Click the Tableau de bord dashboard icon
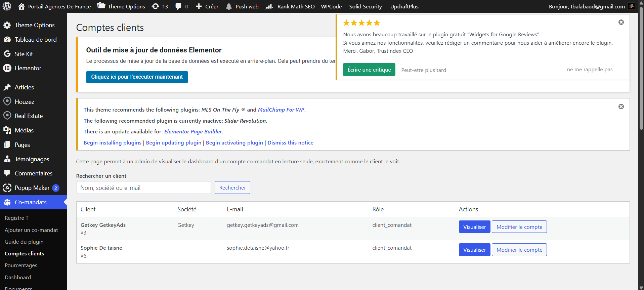 (7, 40)
